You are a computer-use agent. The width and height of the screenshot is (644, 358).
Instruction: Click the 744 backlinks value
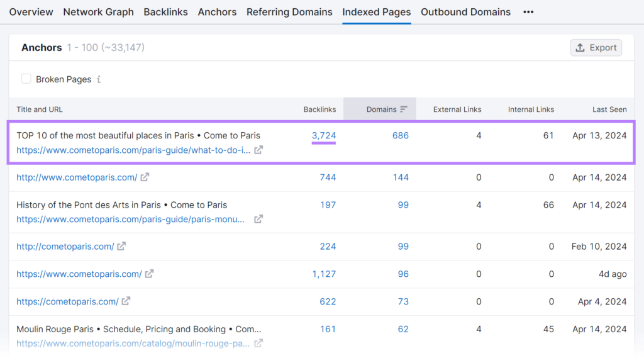tap(328, 177)
